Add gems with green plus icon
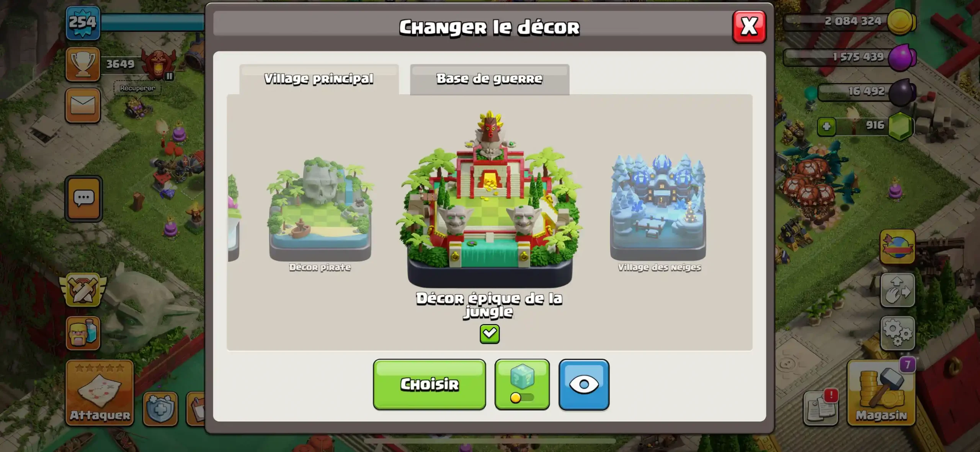Screen dimensions: 980x452 coord(826,127)
